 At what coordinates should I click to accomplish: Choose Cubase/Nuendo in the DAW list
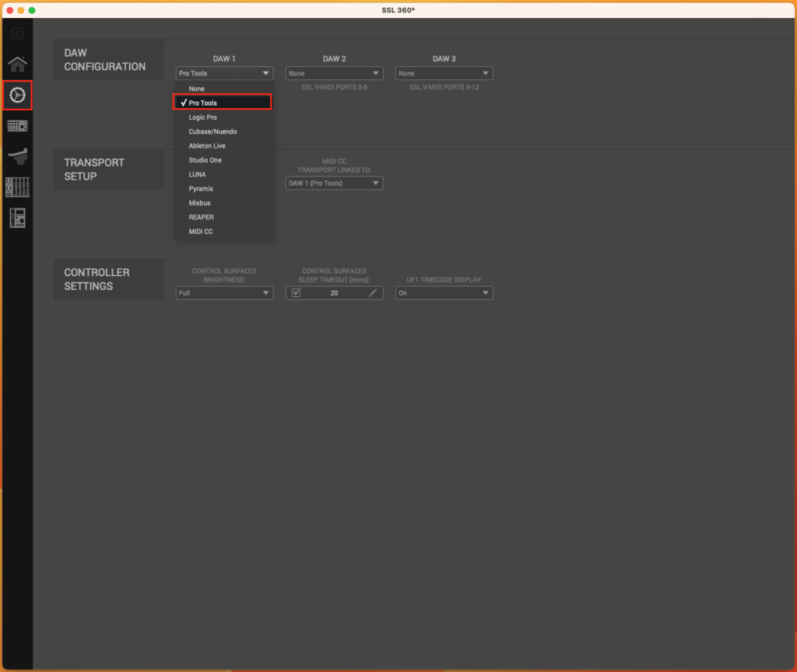tap(224, 131)
